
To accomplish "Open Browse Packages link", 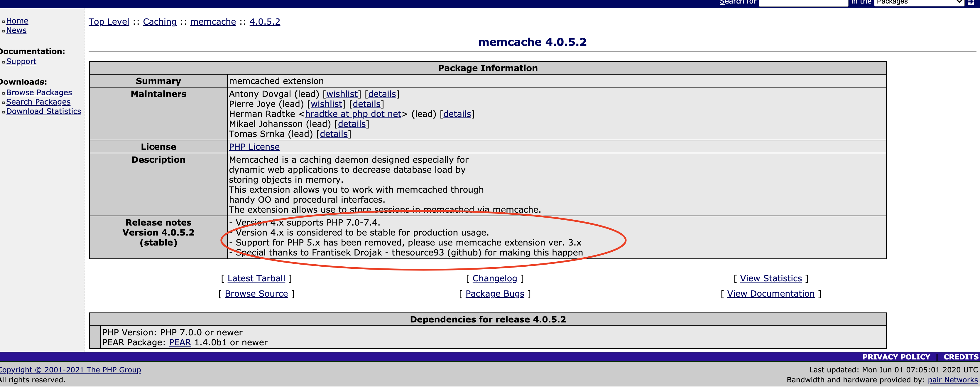I will 39,93.
